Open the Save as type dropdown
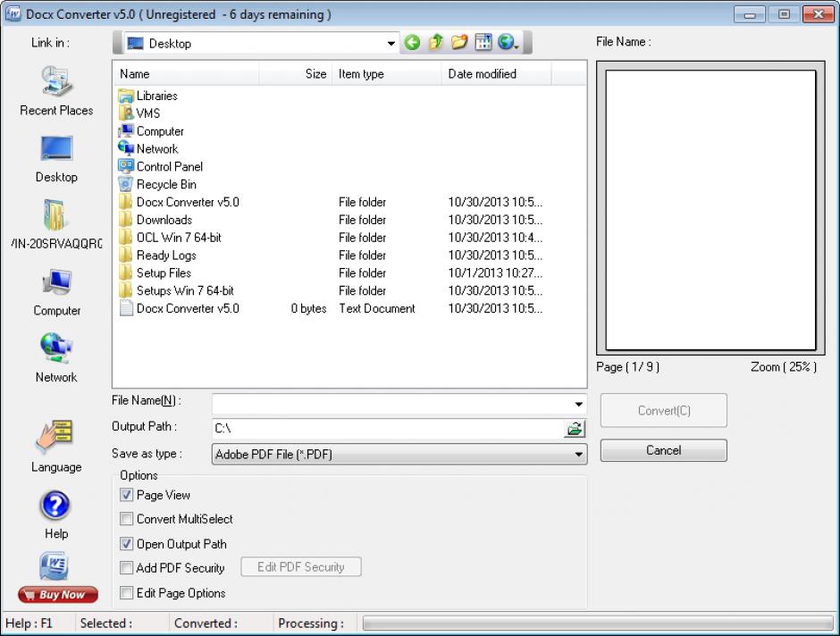Image resolution: width=840 pixels, height=636 pixels. pos(399,455)
